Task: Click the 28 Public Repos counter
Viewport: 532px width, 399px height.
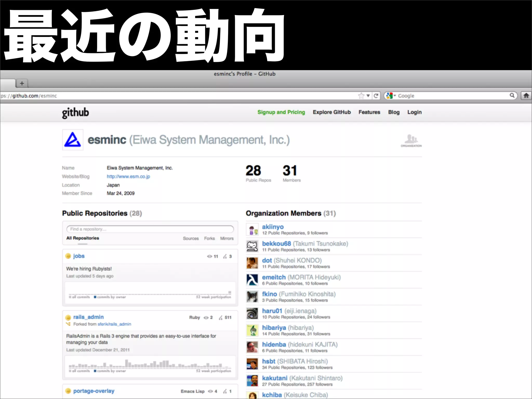Action: pos(258,173)
